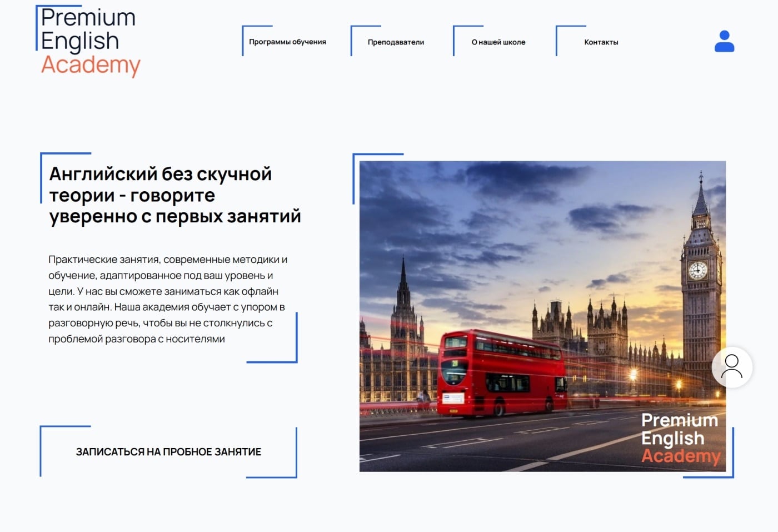Click the blue user account icon

pos(724,42)
